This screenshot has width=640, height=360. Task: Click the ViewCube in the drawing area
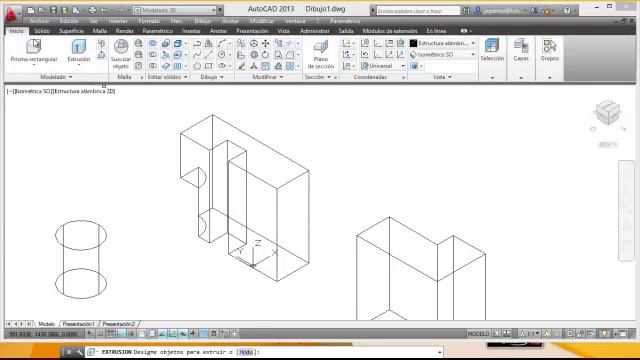(608, 113)
